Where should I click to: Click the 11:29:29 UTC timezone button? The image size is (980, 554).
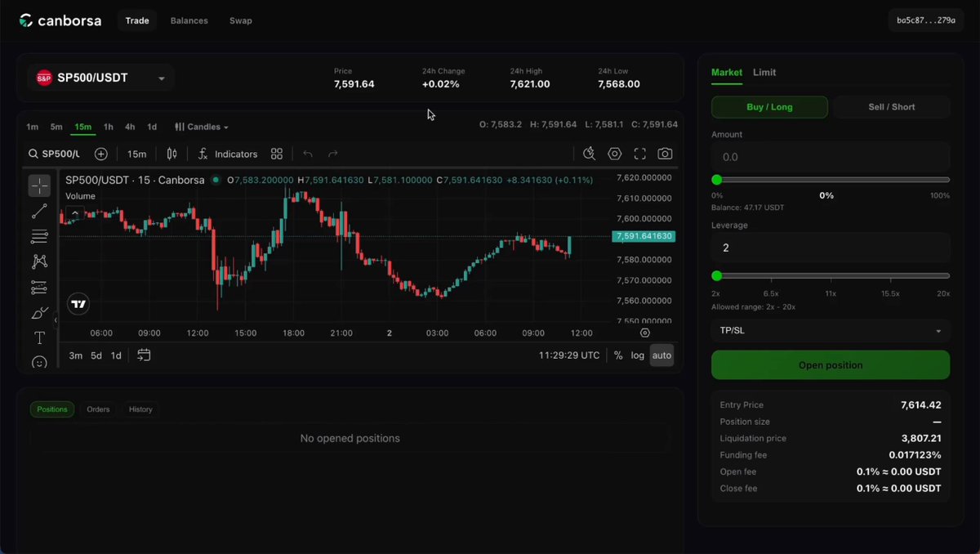click(x=569, y=355)
